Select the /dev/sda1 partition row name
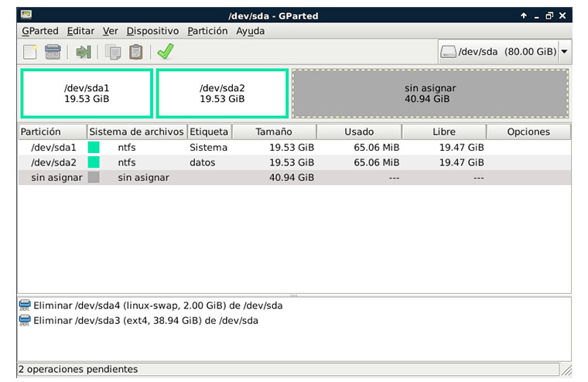 [53, 148]
